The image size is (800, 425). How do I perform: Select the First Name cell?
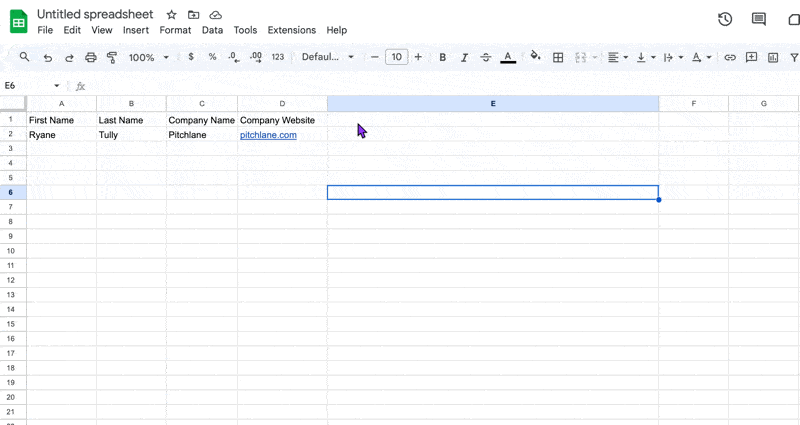(62, 120)
